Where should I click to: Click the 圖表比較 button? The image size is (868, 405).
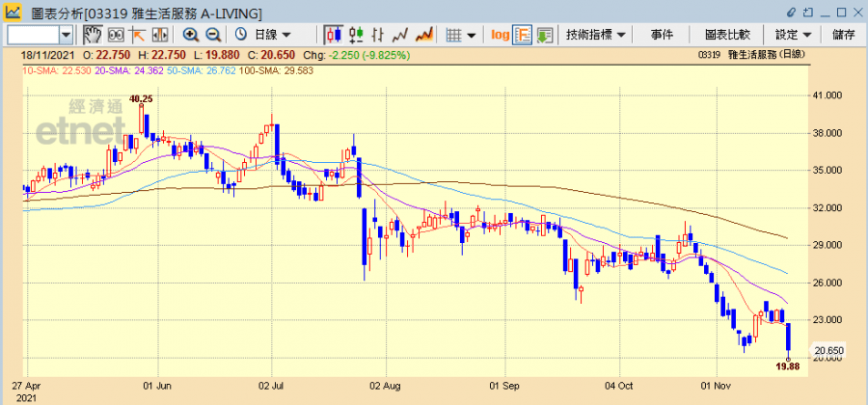pos(723,35)
